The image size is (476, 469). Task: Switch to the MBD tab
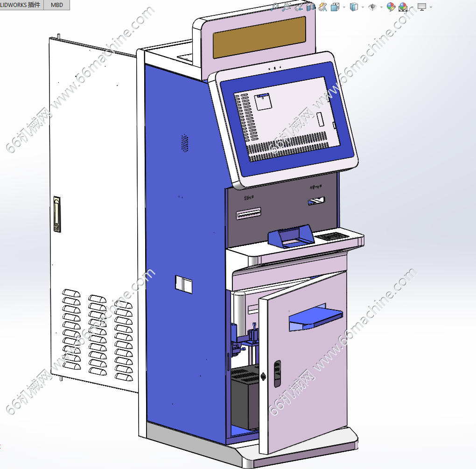[x=57, y=5]
